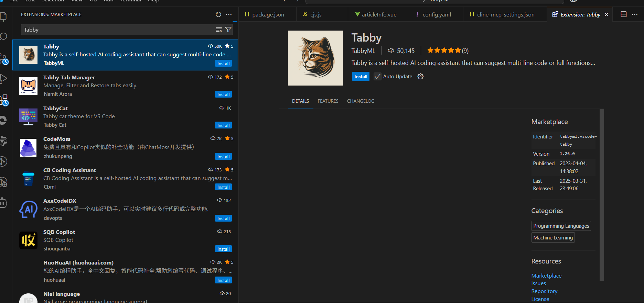Screen dimensions: 644x303
Task: Click the version value 1.26.0
Action: [x=567, y=154]
